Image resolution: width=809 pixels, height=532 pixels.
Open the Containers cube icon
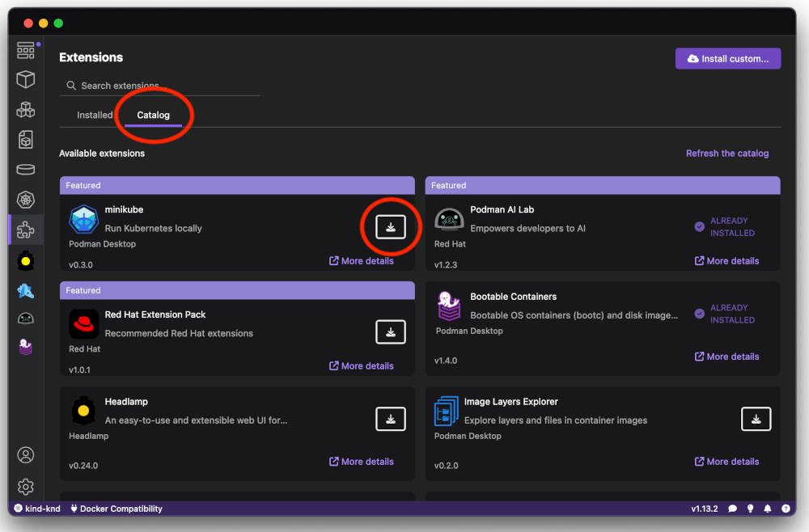pos(26,79)
